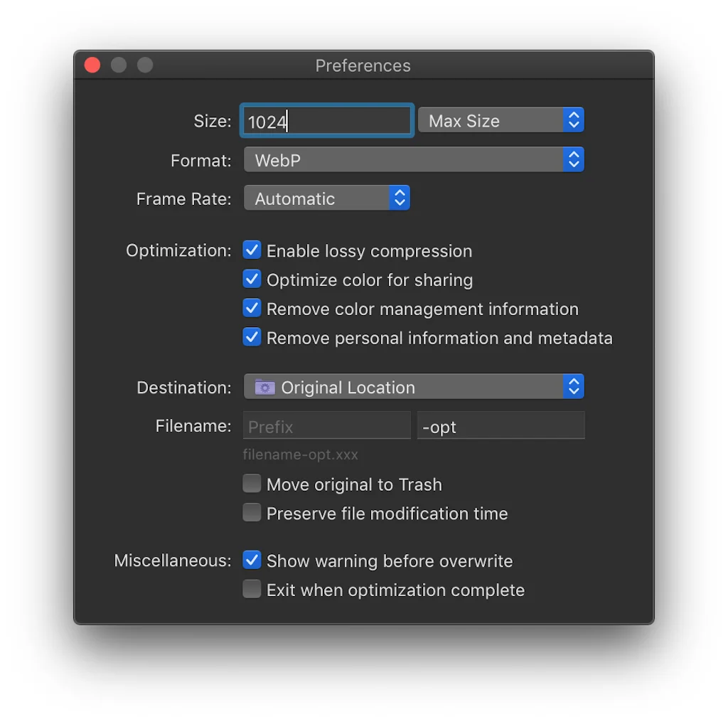The image size is (728, 722).
Task: Enable Exit when optimization complete
Action: pyautogui.click(x=252, y=590)
